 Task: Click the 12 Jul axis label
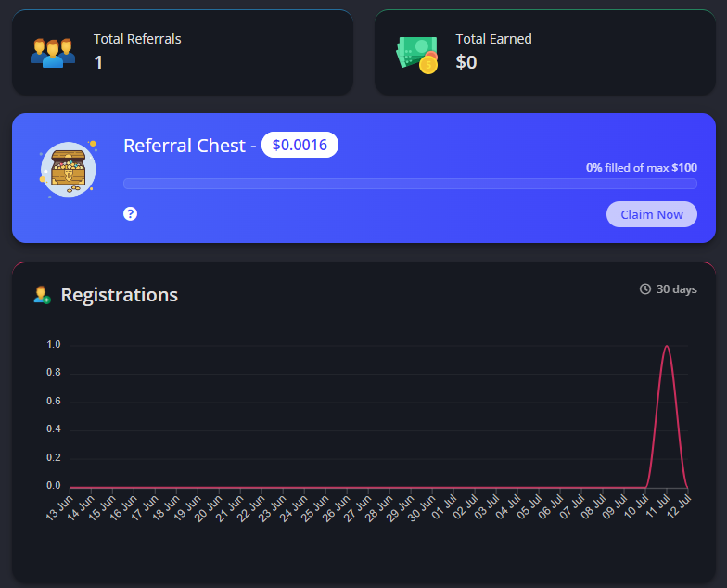(681, 506)
